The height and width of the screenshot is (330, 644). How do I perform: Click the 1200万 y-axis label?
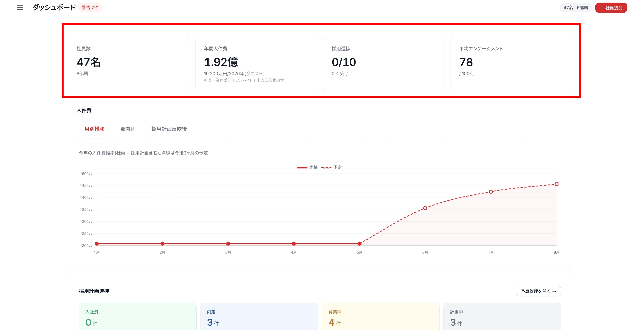(x=86, y=246)
